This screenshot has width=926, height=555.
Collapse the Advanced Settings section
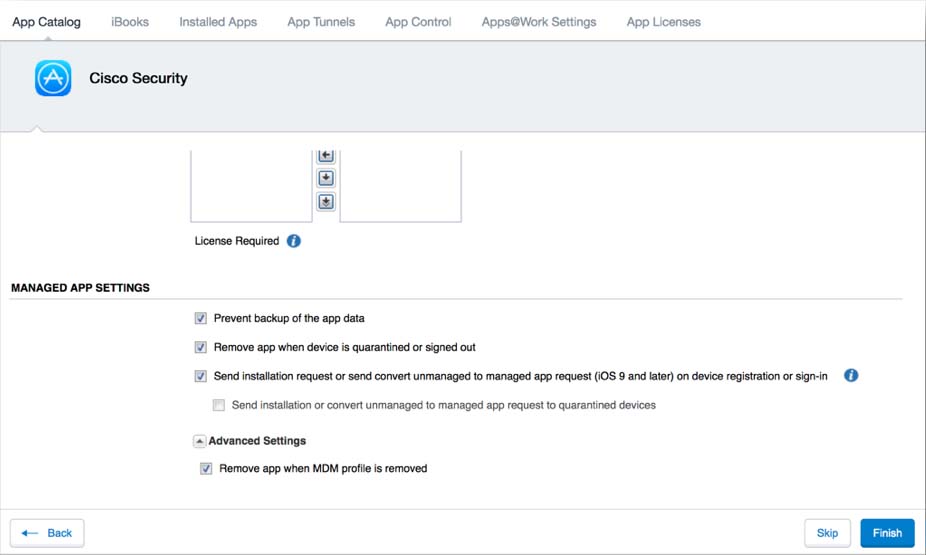(x=200, y=441)
